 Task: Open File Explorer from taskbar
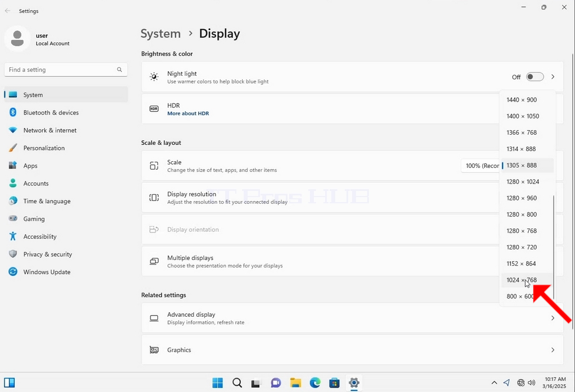coord(295,383)
